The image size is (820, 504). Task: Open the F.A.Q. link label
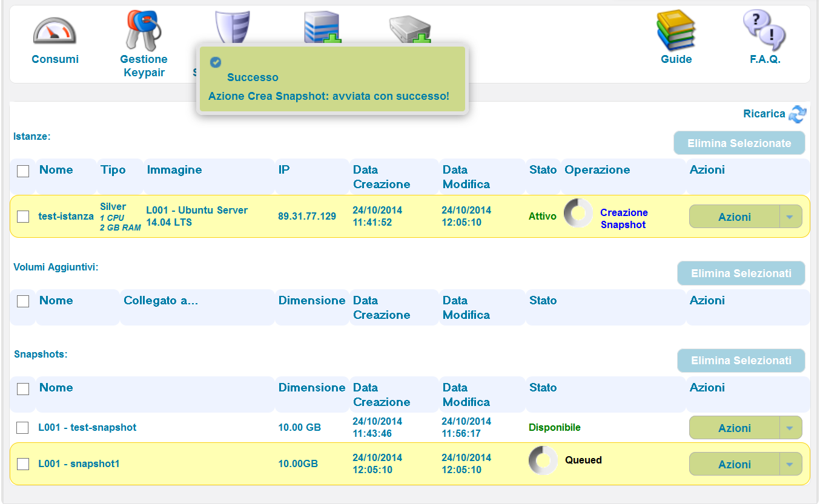coord(765,59)
